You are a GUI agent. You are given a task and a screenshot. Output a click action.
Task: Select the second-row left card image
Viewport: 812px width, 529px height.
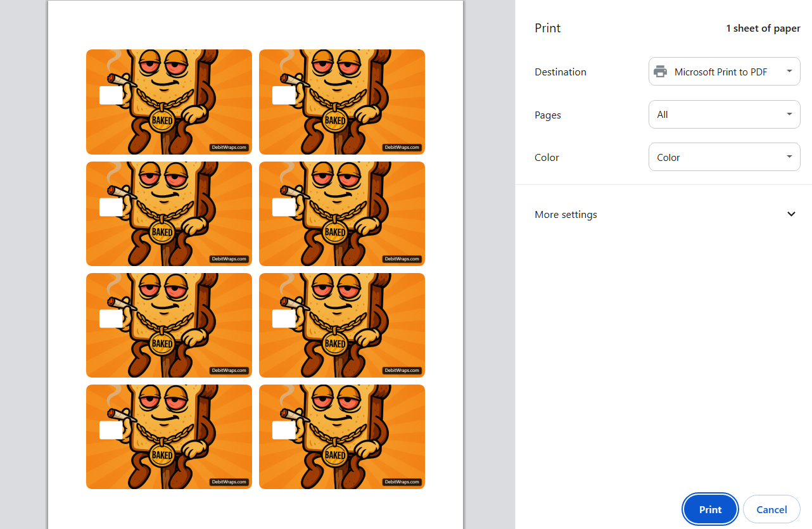tap(169, 214)
